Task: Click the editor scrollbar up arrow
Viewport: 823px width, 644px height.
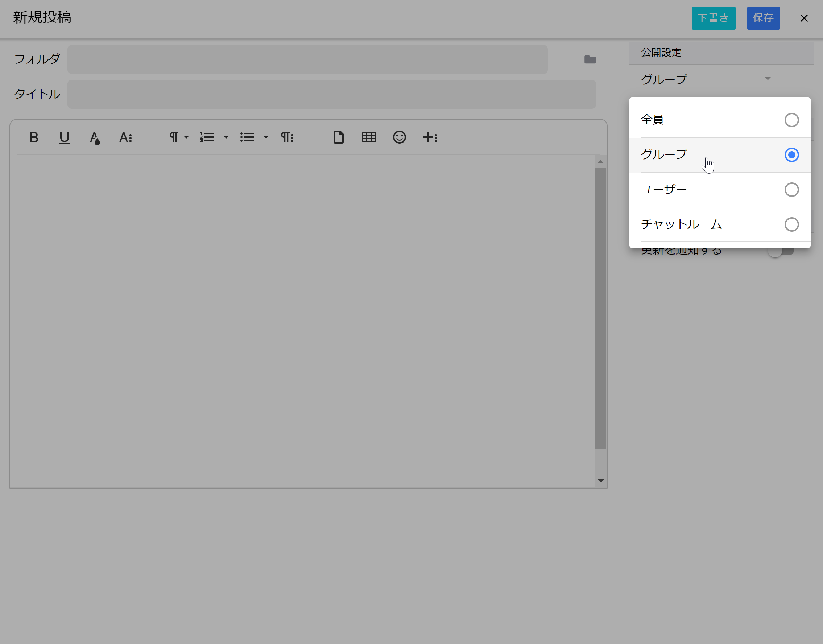Action: (x=600, y=162)
